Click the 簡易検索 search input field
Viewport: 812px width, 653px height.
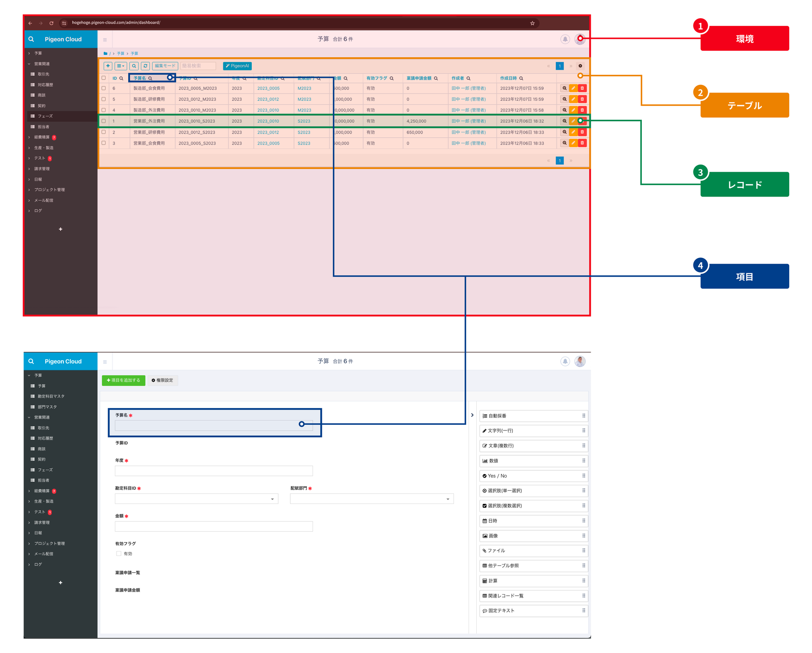[198, 66]
